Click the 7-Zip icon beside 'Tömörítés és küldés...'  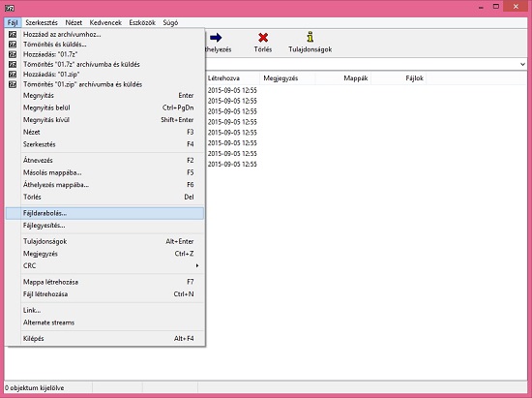(x=13, y=45)
